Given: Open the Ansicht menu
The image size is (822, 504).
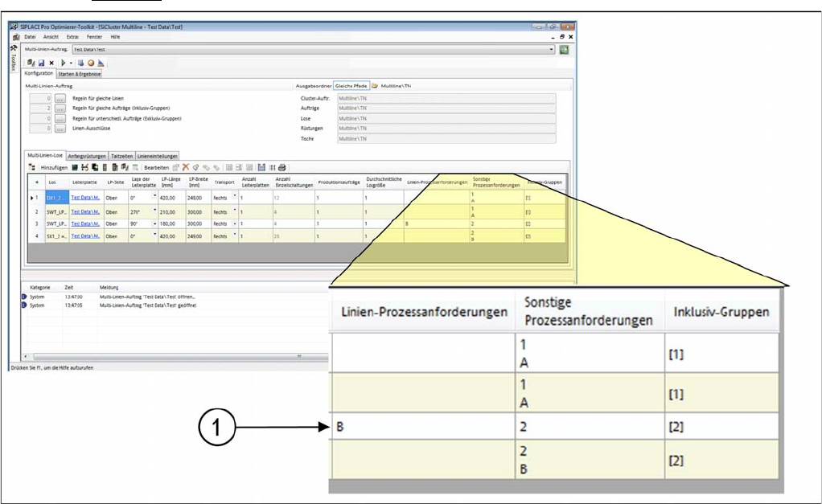Looking at the screenshot, I should 51,37.
